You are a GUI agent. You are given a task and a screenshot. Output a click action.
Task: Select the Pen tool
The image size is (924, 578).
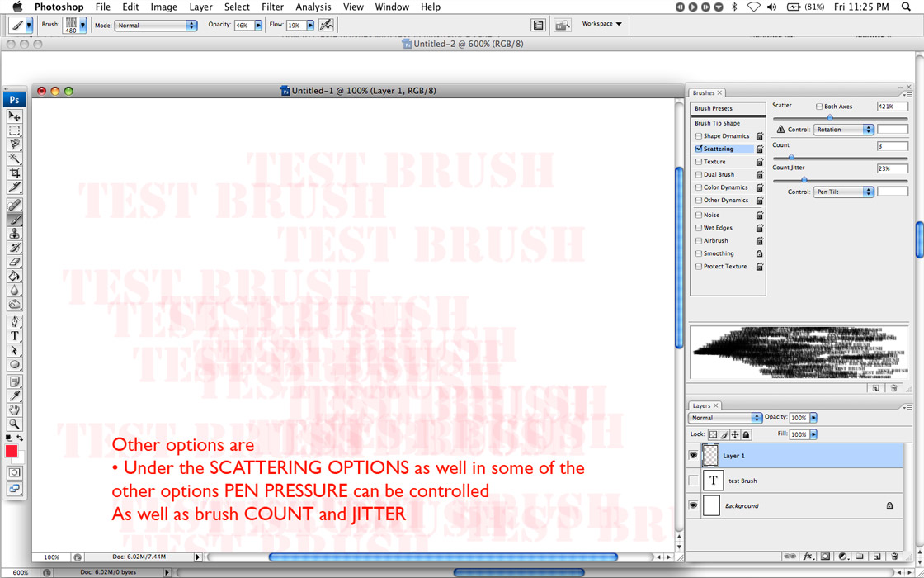point(15,322)
